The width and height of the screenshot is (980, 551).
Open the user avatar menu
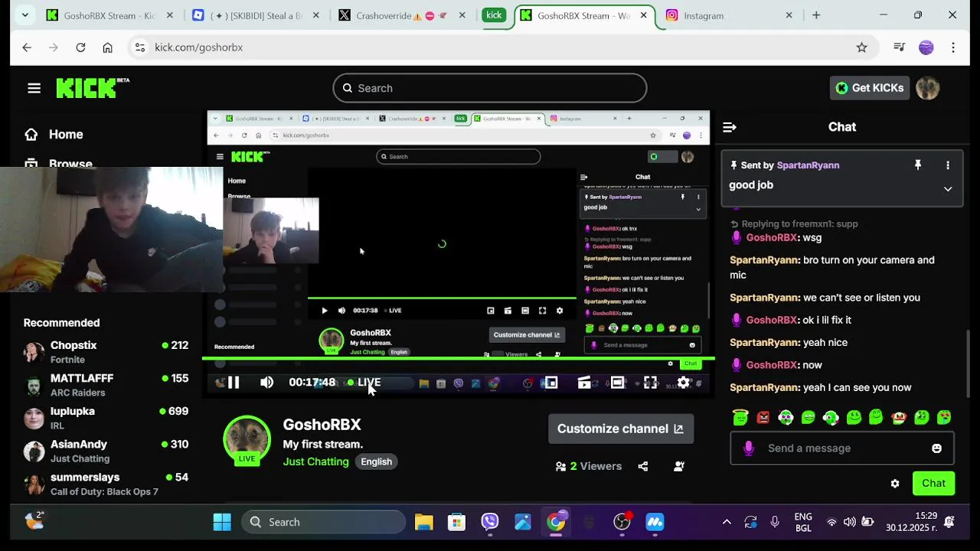pyautogui.click(x=927, y=88)
